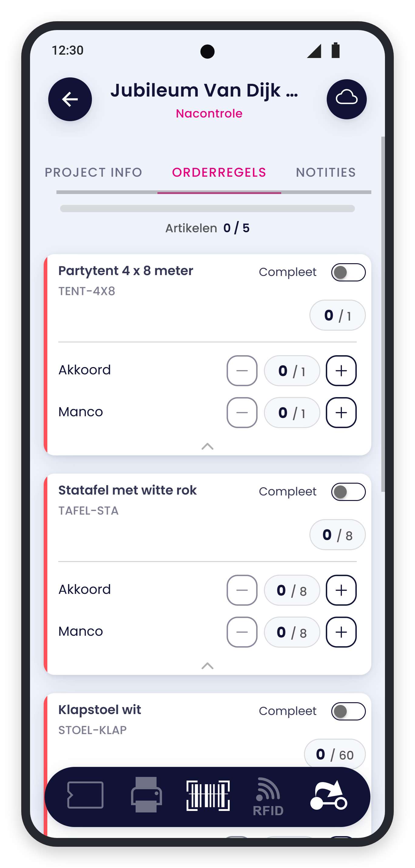Increase Akkoord count for Partytent

341,371
